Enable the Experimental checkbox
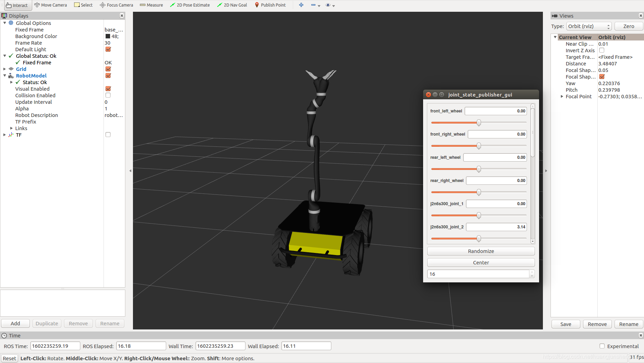The width and height of the screenshot is (644, 363). (x=602, y=346)
